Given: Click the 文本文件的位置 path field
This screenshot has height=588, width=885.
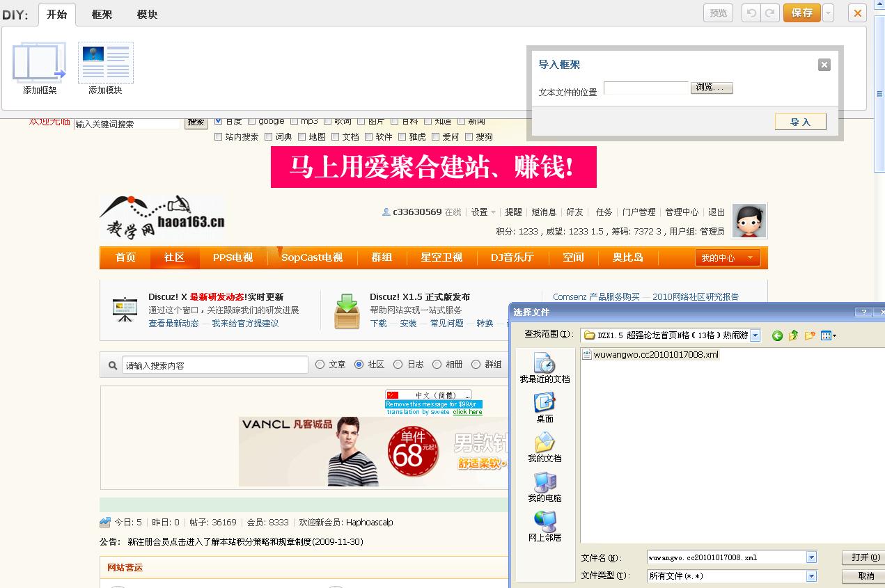Looking at the screenshot, I should tap(645, 88).
